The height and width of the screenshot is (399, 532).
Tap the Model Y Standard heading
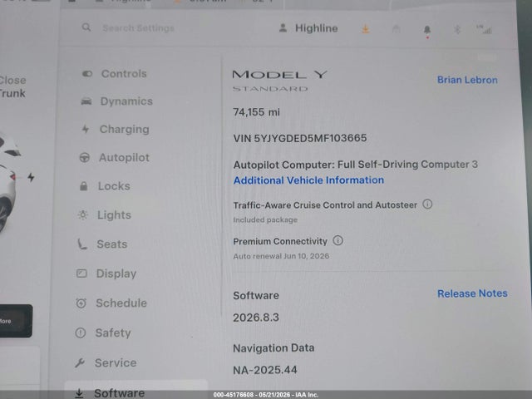click(279, 81)
